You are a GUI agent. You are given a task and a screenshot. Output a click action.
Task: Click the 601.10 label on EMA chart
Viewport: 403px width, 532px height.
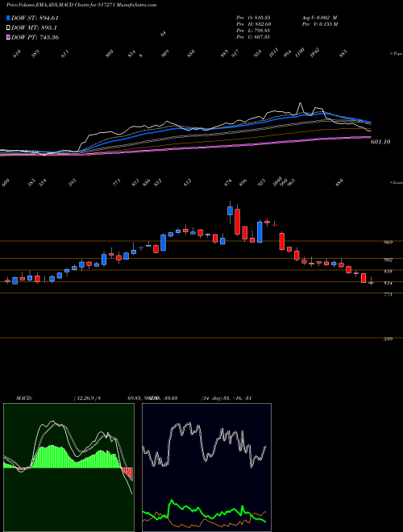pos(380,142)
